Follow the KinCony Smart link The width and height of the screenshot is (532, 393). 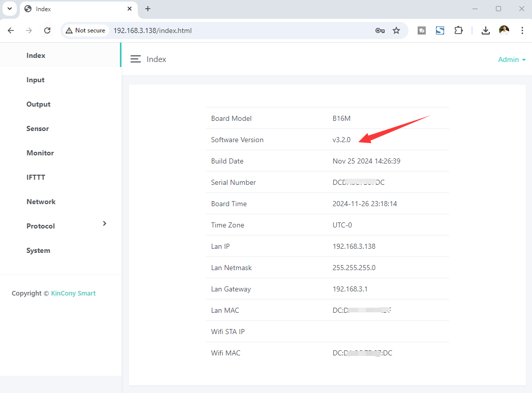73,293
